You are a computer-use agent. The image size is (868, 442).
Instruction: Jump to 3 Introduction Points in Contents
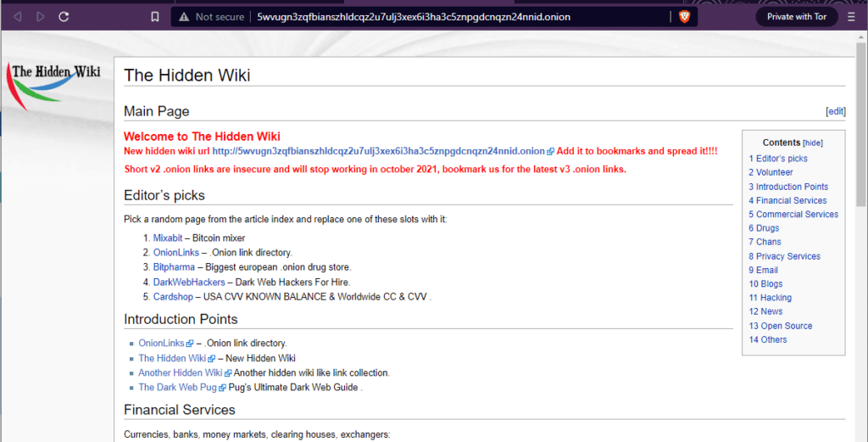pos(788,187)
